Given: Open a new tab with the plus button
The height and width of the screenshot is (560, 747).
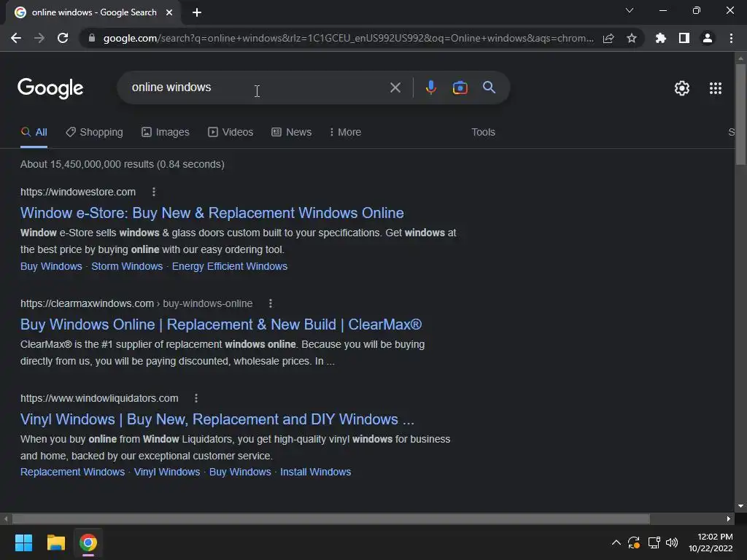Looking at the screenshot, I should tap(197, 12).
